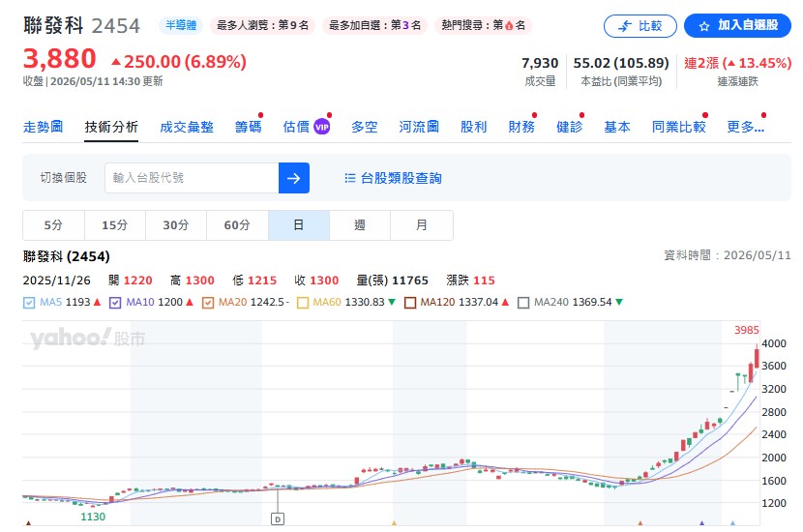Enable the MA60 checkbox

pos(303,303)
